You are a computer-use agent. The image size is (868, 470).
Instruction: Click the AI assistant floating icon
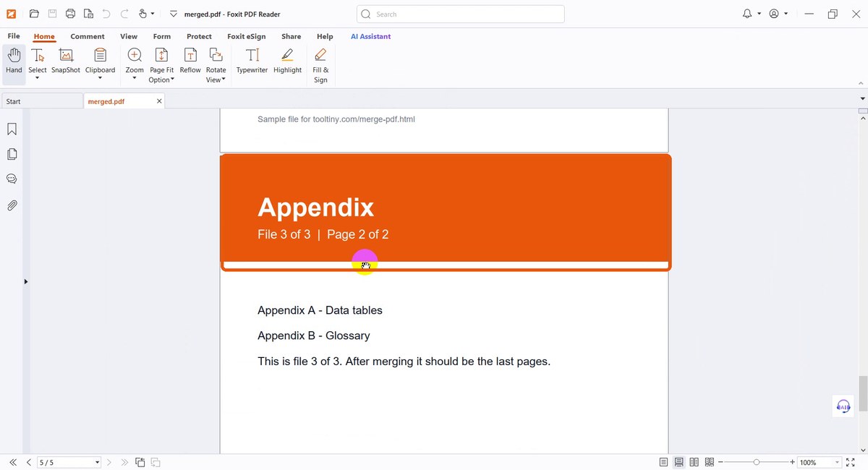click(843, 406)
